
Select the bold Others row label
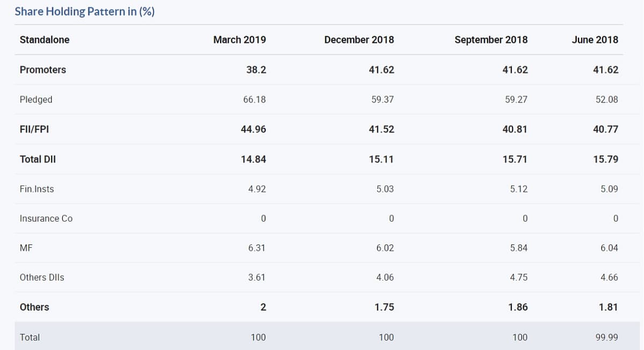coord(34,307)
